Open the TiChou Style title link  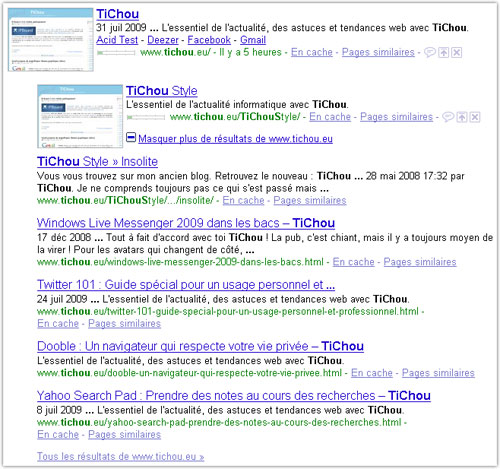pyautogui.click(x=162, y=91)
